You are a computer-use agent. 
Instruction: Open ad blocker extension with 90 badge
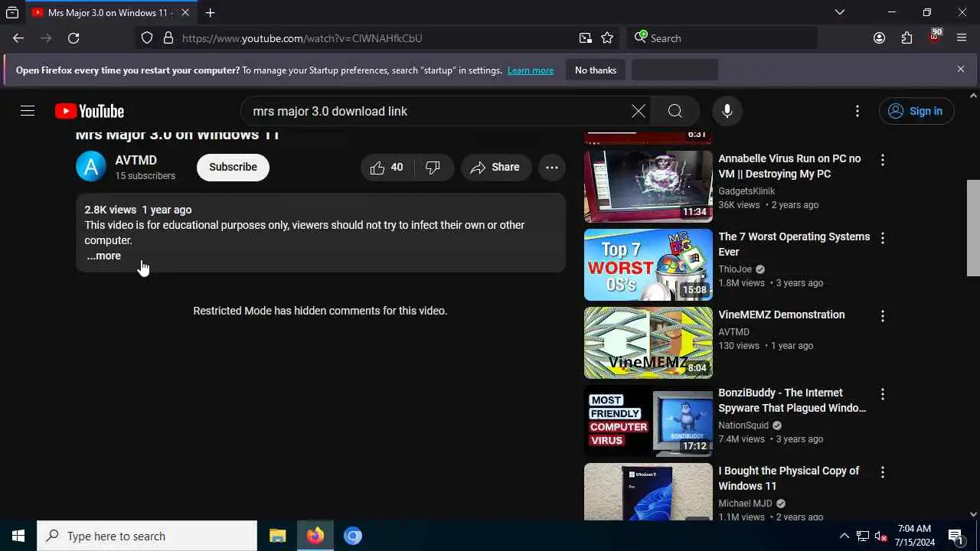(934, 37)
